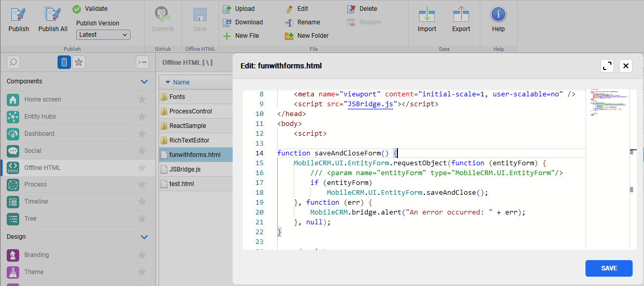Select the test.html file
Image resolution: width=644 pixels, height=286 pixels.
(181, 183)
